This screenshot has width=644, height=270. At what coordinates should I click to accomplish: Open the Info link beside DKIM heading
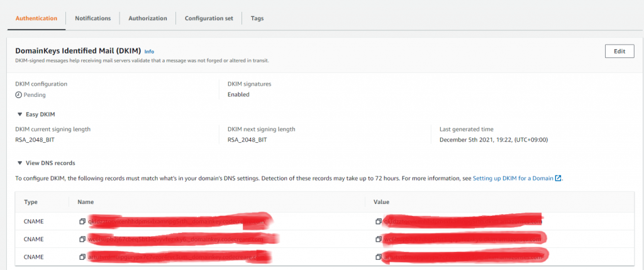click(x=149, y=52)
